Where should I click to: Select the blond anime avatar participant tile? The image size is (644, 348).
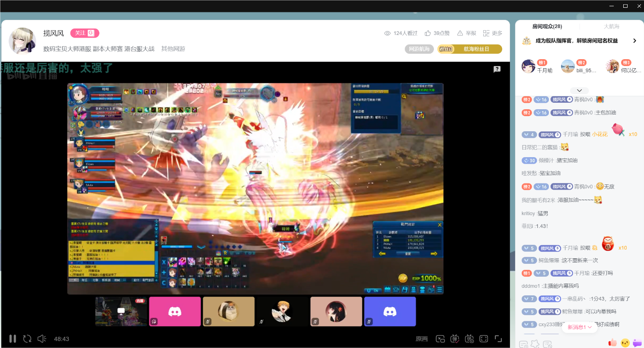point(283,311)
